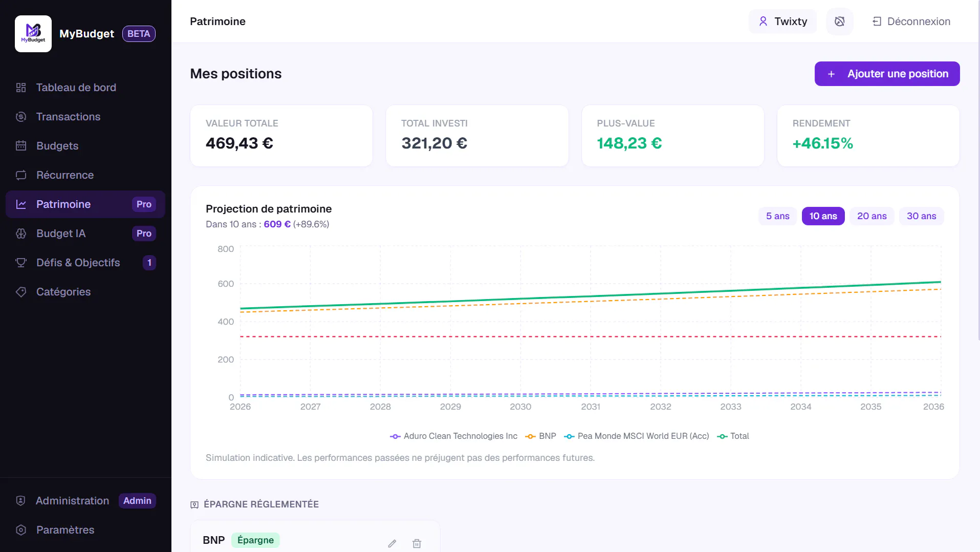Viewport: 980px width, 552px height.
Task: Delete the BNP position with trash icon
Action: (417, 543)
